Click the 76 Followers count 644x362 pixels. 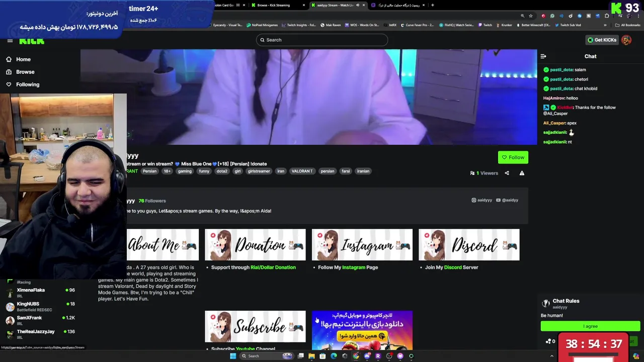click(152, 201)
